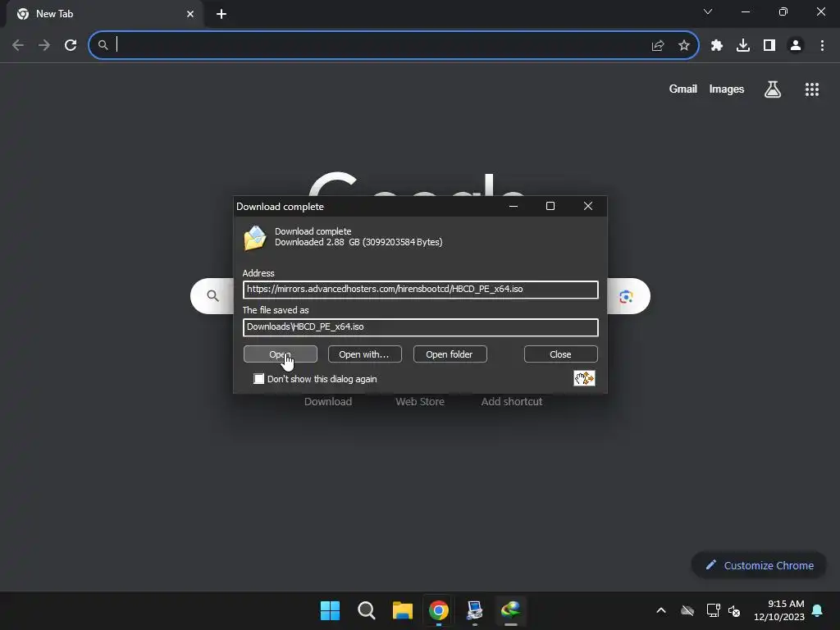Open File Explorer from taskbar

(402, 610)
